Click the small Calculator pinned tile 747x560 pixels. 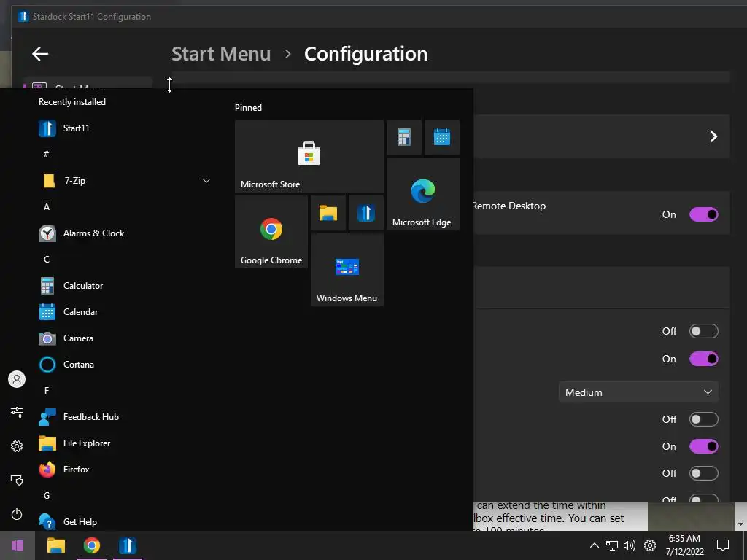click(404, 137)
